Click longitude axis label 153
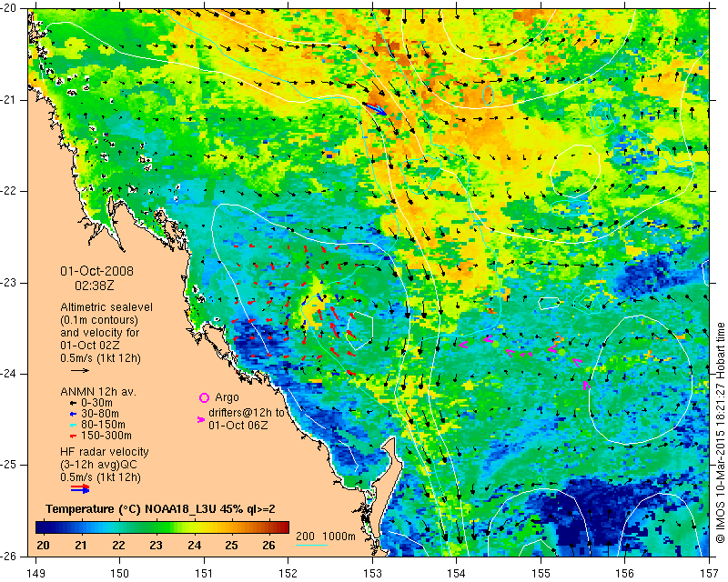This screenshot has height=582, width=728. 372,573
